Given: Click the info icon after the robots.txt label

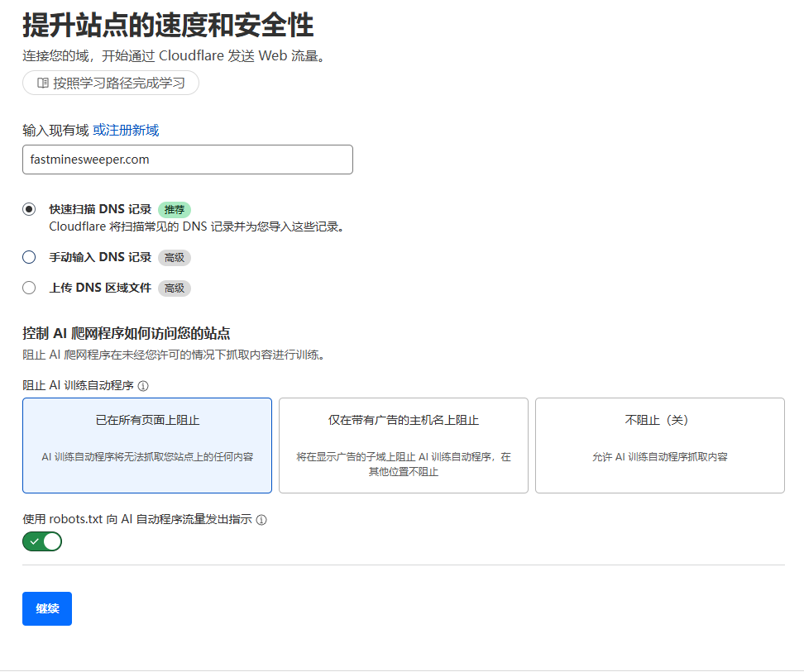Looking at the screenshot, I should [261, 519].
